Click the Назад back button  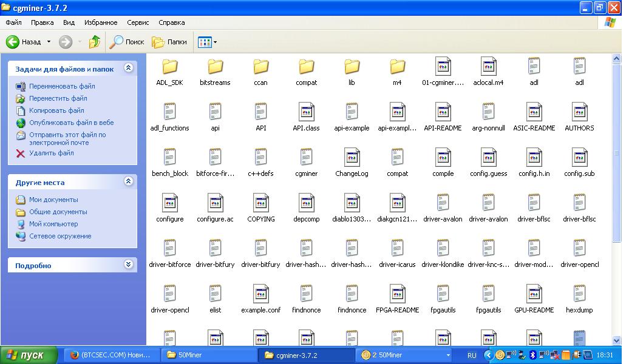pyautogui.click(x=24, y=42)
